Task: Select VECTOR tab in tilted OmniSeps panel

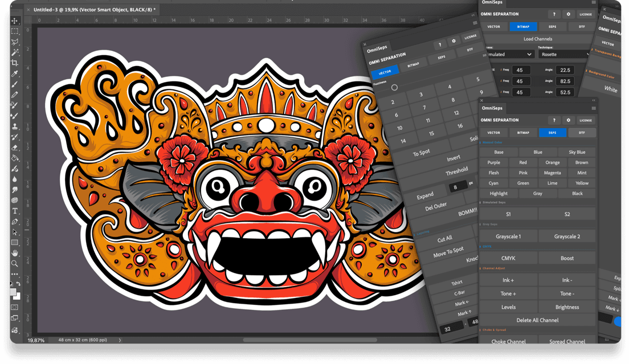Action: coord(385,72)
